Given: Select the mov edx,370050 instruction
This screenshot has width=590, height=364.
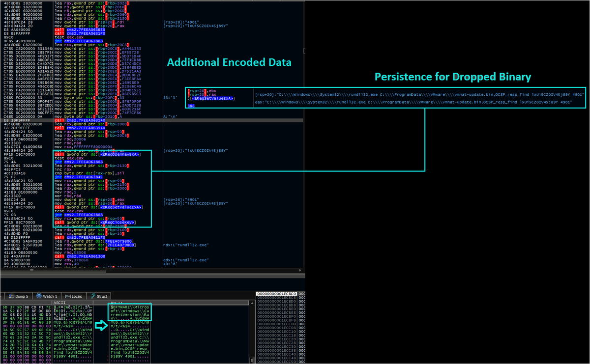Looking at the screenshot, I should pos(71,259).
